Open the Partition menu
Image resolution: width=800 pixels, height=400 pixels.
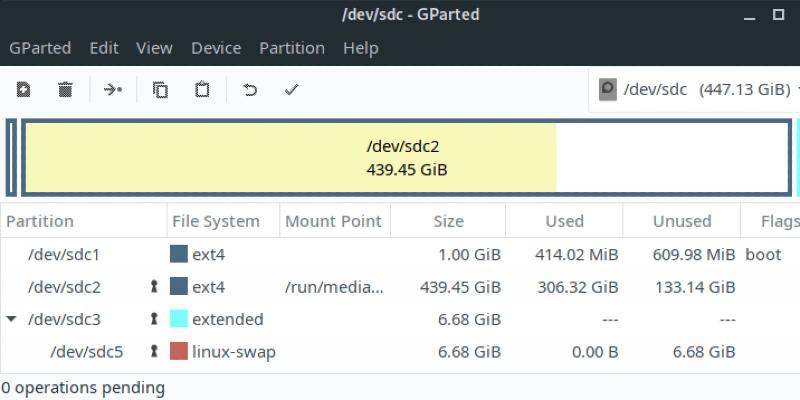coord(291,48)
